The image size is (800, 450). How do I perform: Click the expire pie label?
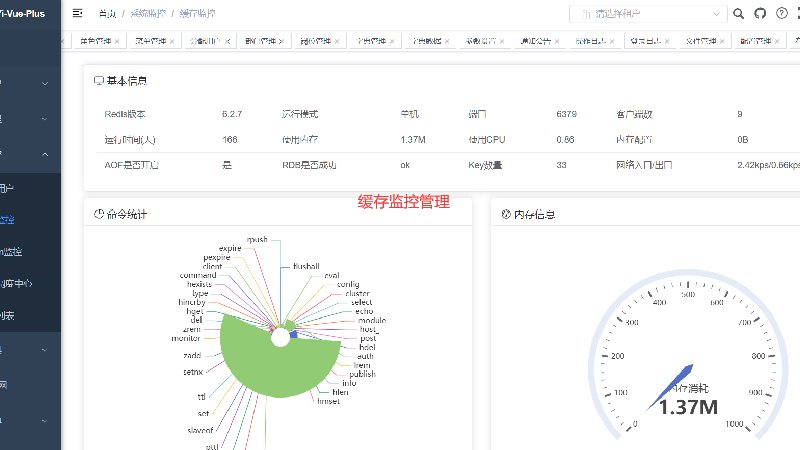[x=230, y=248]
